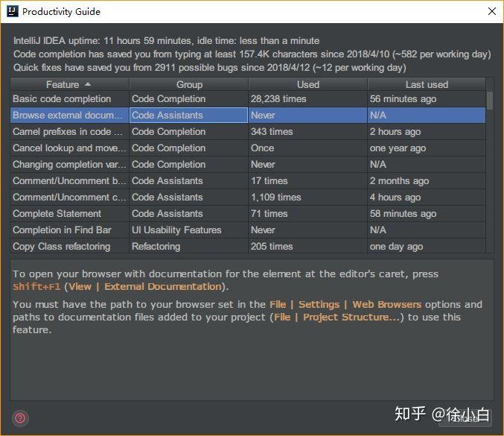This screenshot has width=504, height=436.
Task: Click the 343 times cell
Action: (308, 132)
